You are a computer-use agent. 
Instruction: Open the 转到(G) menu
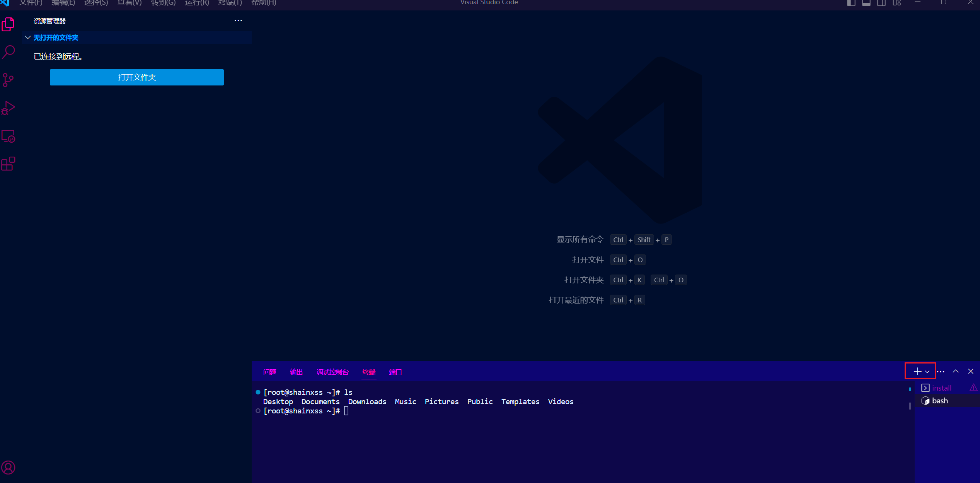tap(163, 3)
